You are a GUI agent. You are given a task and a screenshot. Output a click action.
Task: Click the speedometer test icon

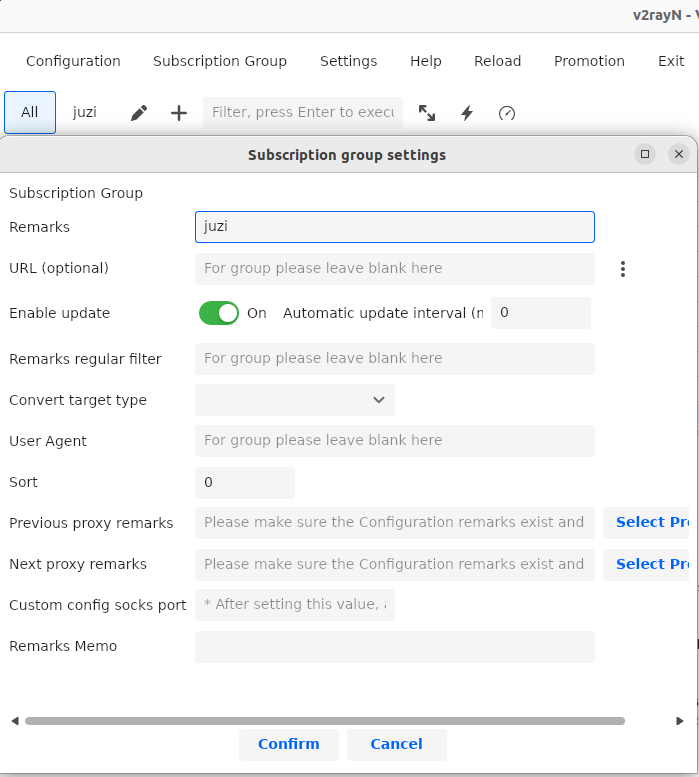[x=507, y=113]
